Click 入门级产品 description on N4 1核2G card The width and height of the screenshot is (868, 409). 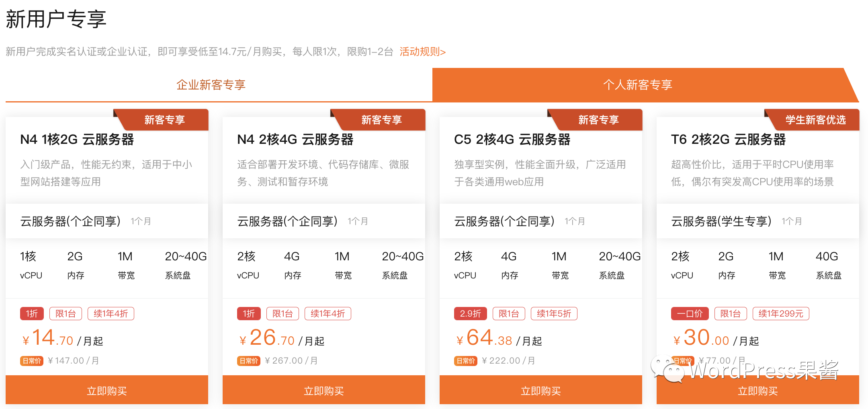[106, 173]
